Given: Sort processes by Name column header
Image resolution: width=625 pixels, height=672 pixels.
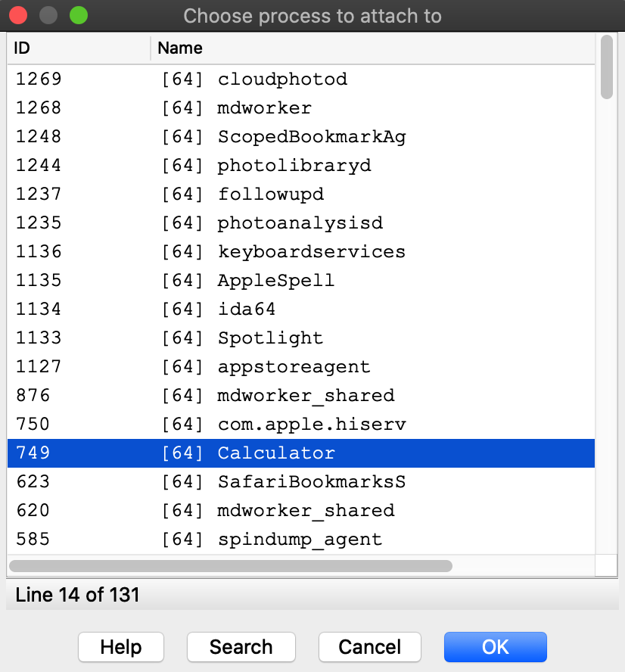Looking at the screenshot, I should (372, 48).
